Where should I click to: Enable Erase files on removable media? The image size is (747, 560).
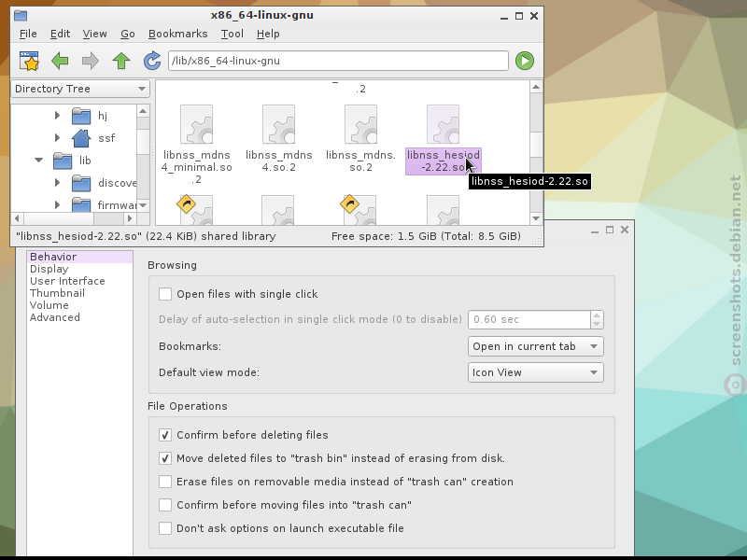165,482
